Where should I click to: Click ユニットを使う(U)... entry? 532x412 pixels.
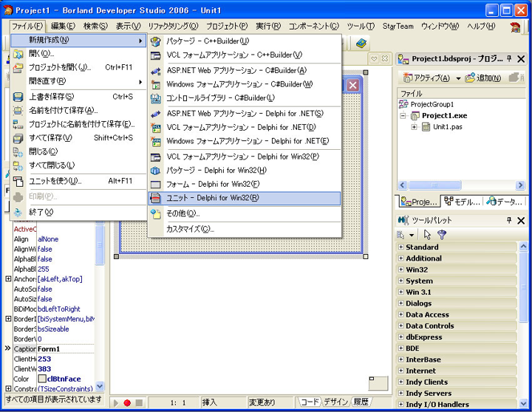[78, 181]
